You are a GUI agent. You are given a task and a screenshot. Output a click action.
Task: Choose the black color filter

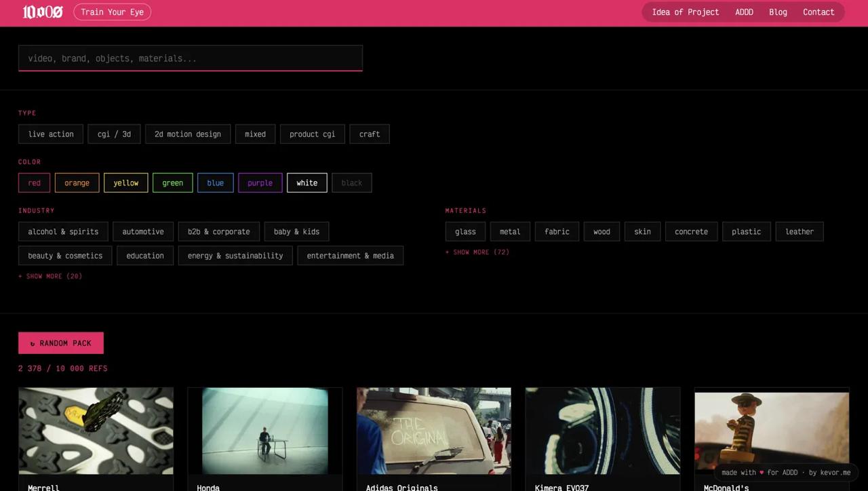click(x=351, y=183)
